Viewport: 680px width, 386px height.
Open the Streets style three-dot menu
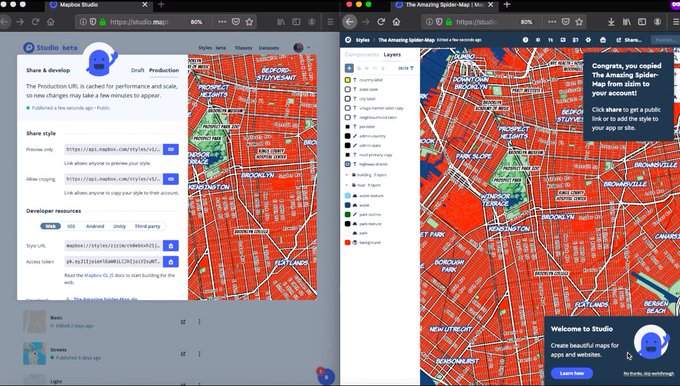[199, 354]
